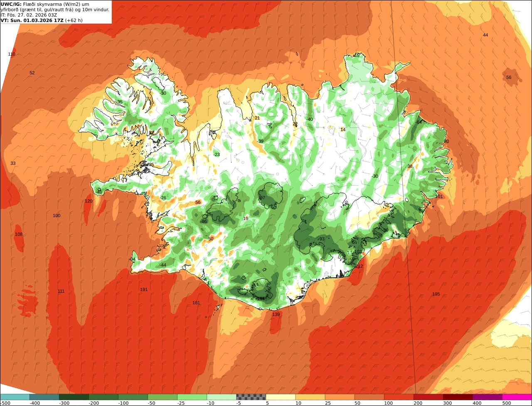Click the map value '108'
The height and width of the screenshot is (406, 532).
(19, 235)
